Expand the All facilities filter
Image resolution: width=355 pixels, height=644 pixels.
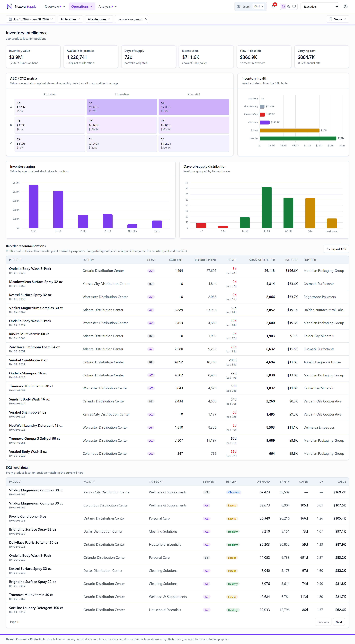point(70,19)
